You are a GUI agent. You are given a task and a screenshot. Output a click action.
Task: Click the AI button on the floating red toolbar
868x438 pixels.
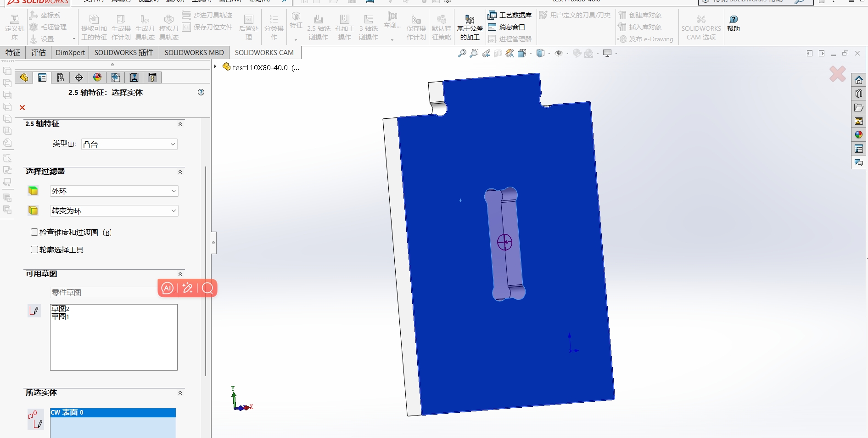(168, 288)
